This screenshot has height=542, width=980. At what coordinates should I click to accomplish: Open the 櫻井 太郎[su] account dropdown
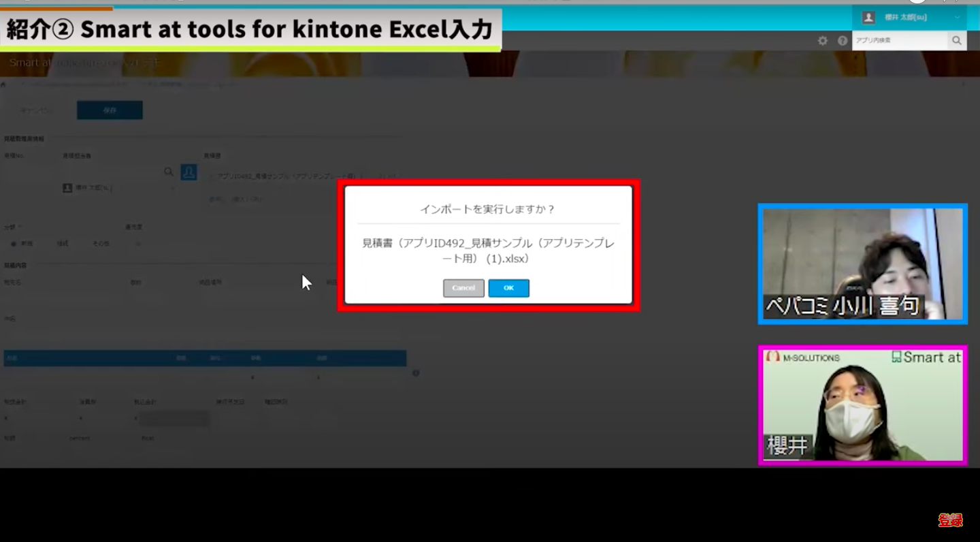[955, 16]
